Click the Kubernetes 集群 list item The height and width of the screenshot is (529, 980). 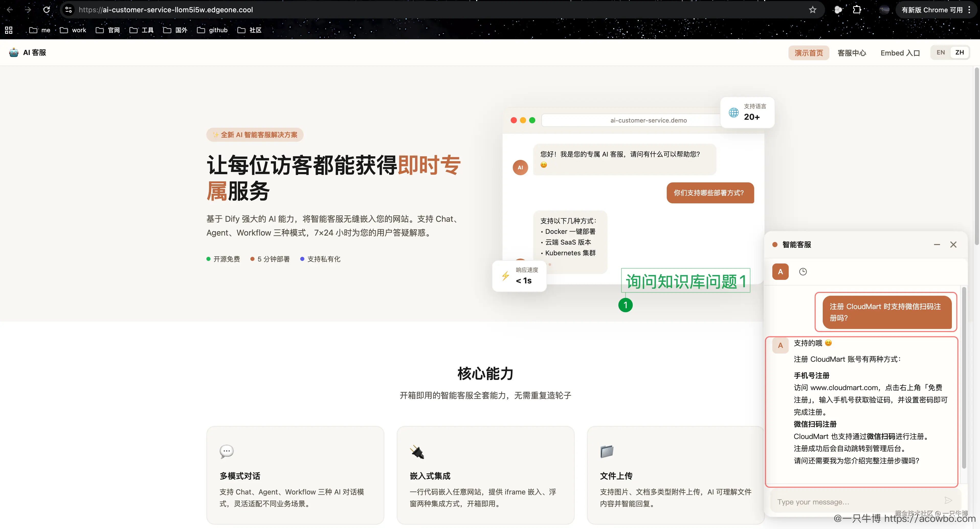point(570,253)
